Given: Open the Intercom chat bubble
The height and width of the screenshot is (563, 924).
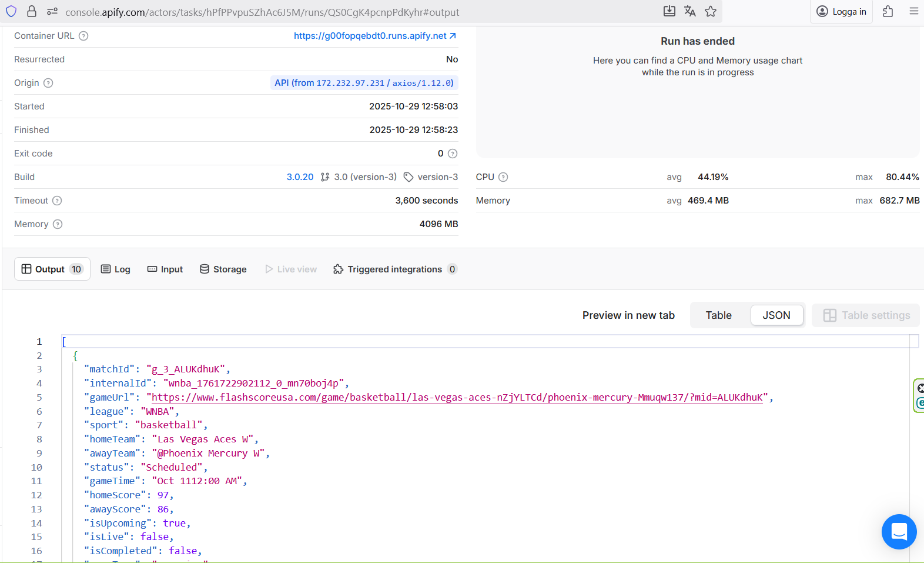Looking at the screenshot, I should point(899,531).
